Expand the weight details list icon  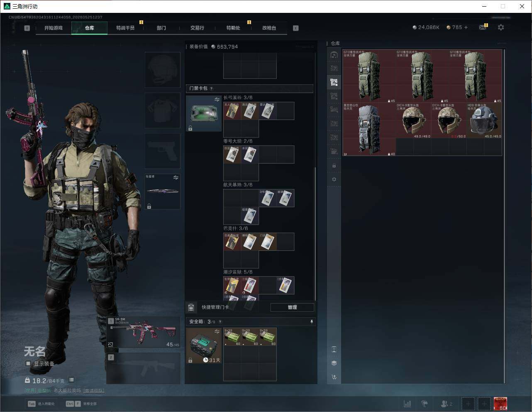pos(71,380)
